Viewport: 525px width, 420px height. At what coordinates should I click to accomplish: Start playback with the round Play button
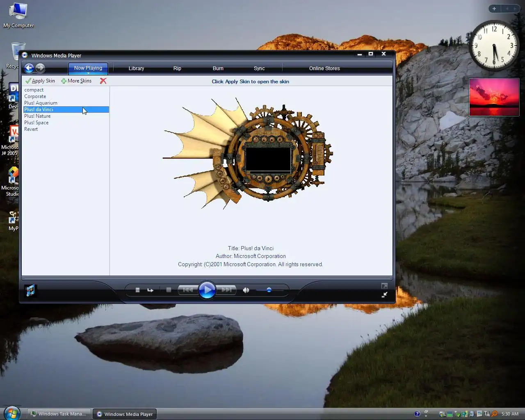[207, 290]
